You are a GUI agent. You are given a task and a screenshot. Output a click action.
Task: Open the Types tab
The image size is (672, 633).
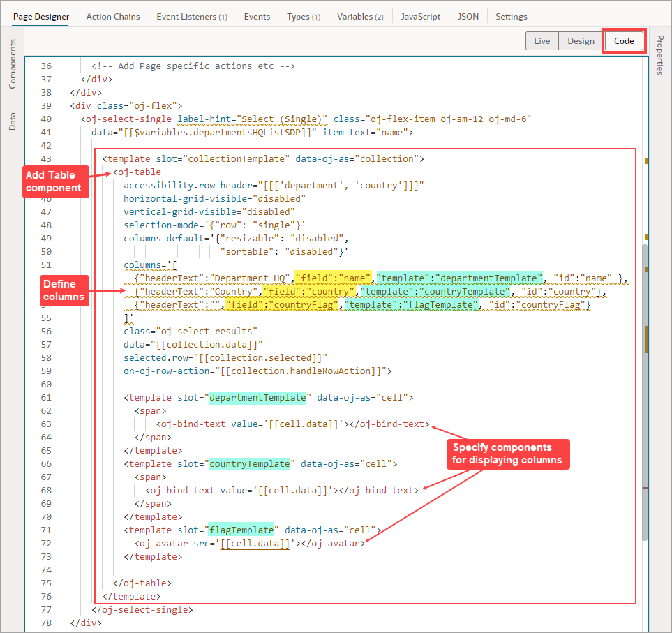pyautogui.click(x=303, y=16)
